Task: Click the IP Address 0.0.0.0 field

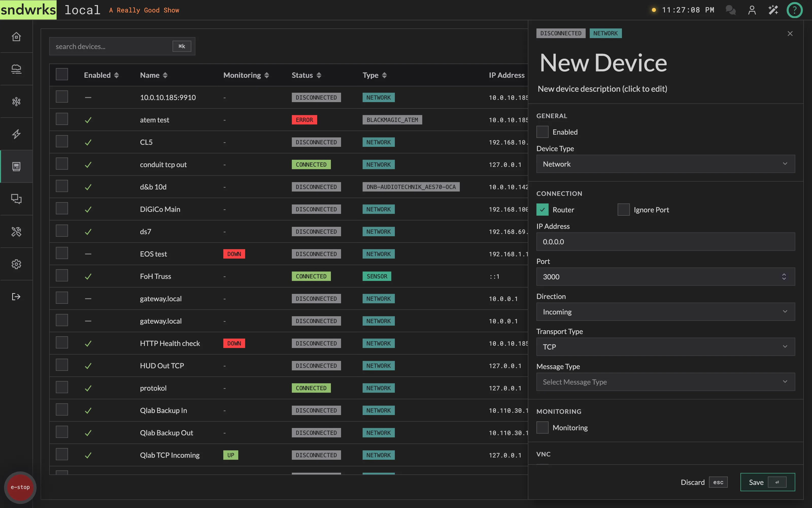Action: pos(665,242)
